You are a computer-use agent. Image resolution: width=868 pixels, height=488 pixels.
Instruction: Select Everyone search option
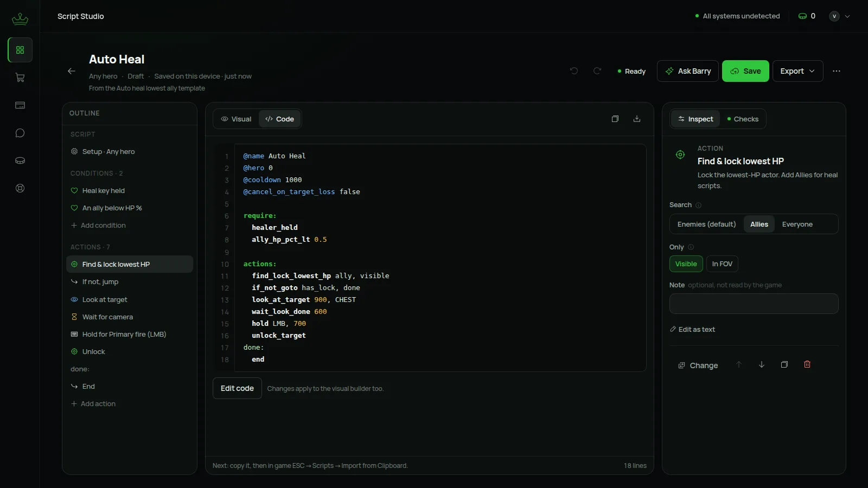point(797,224)
